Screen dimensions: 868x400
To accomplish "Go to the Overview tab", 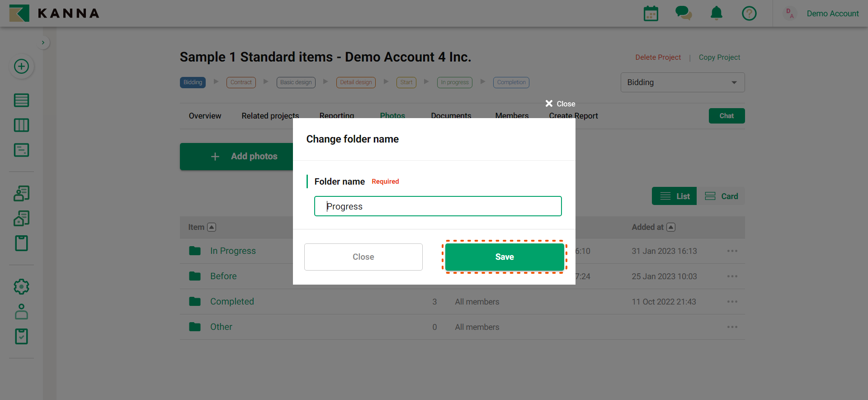I will 205,116.
